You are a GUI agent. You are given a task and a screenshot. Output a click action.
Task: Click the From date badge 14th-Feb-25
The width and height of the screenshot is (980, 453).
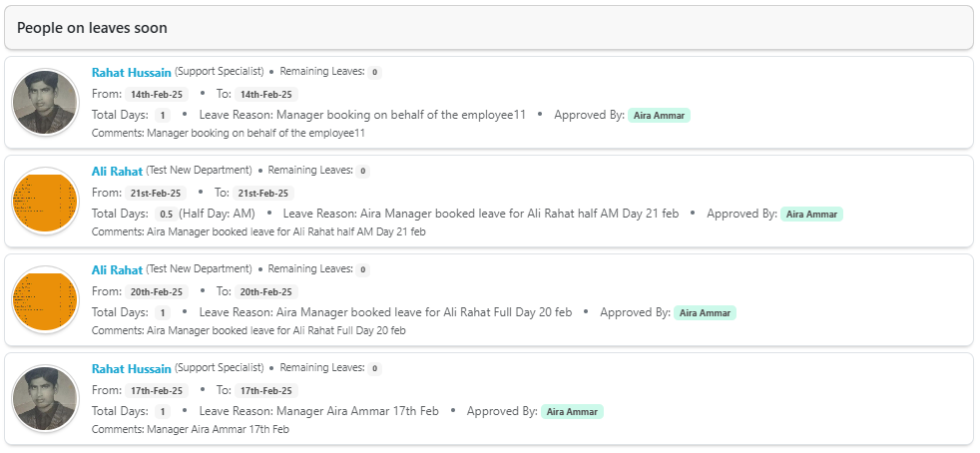(x=157, y=94)
